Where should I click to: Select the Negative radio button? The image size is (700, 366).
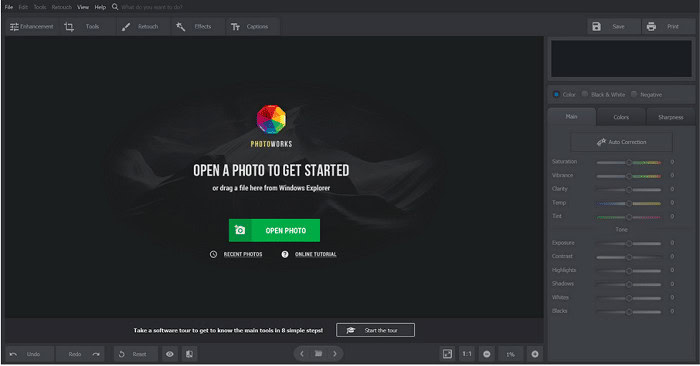coord(633,94)
